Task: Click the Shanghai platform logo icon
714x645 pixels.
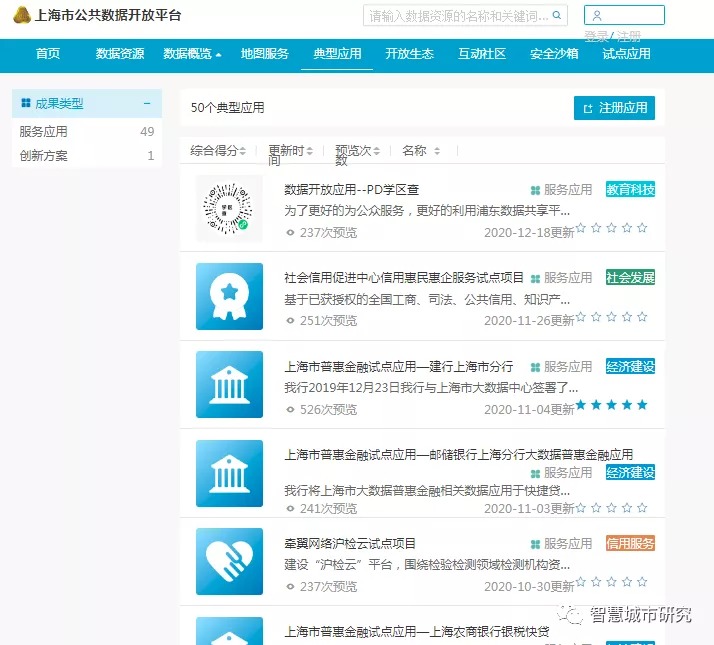Action: coord(21,16)
